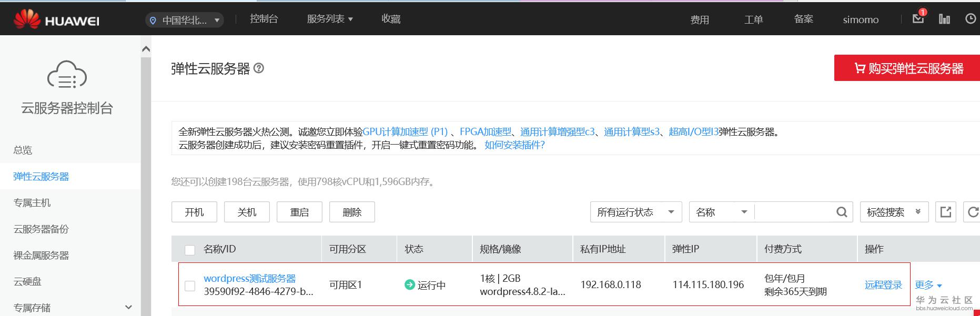Click the refresh list icon

click(972, 212)
